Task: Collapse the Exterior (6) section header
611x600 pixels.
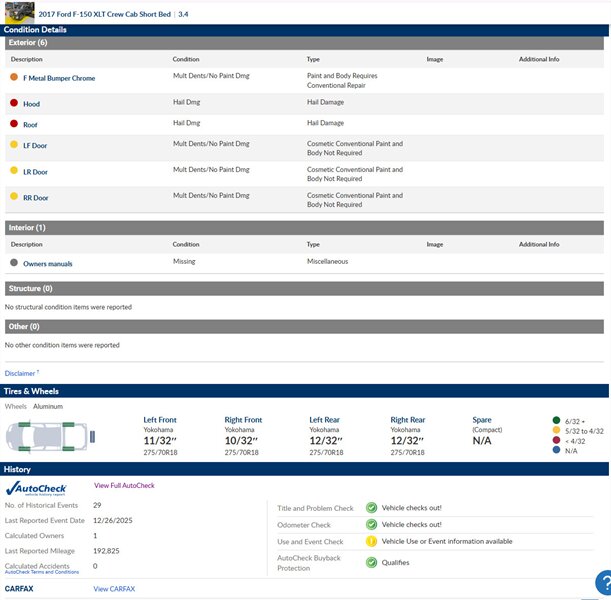Action: pyautogui.click(x=304, y=43)
